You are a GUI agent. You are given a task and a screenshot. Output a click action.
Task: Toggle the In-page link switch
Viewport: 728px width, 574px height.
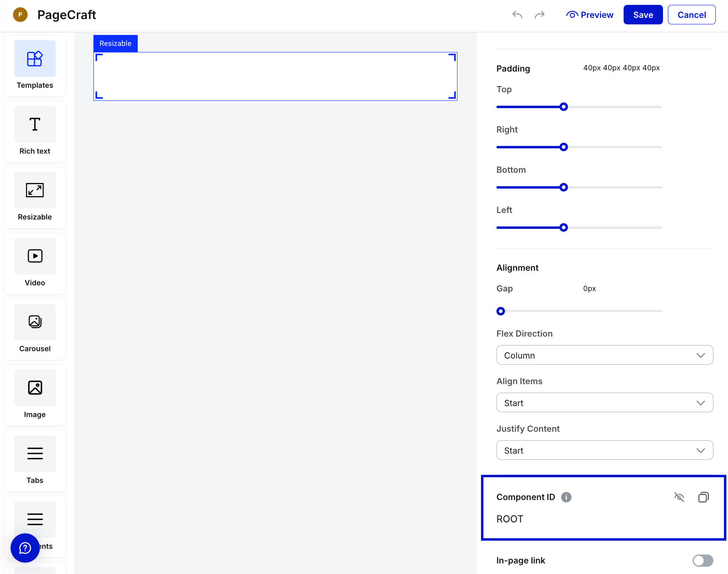tap(703, 561)
